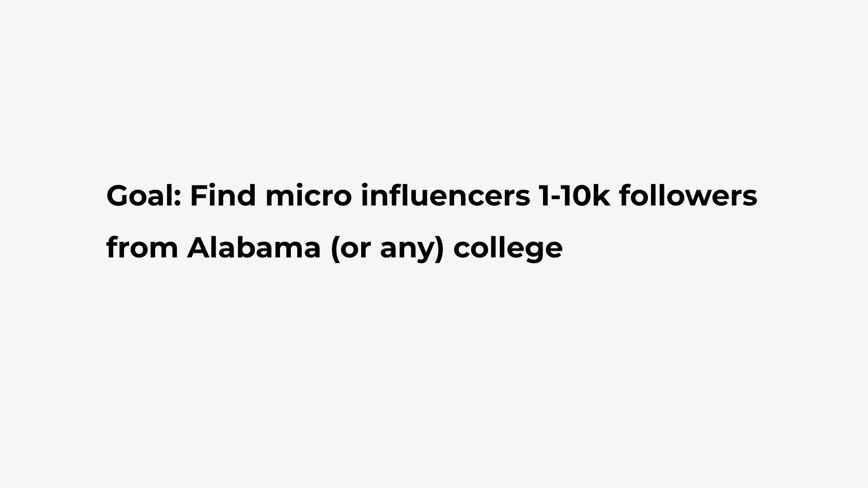The image size is (868, 488).
Task: Click the word "or" inside the parentheses
Action: [356, 249]
